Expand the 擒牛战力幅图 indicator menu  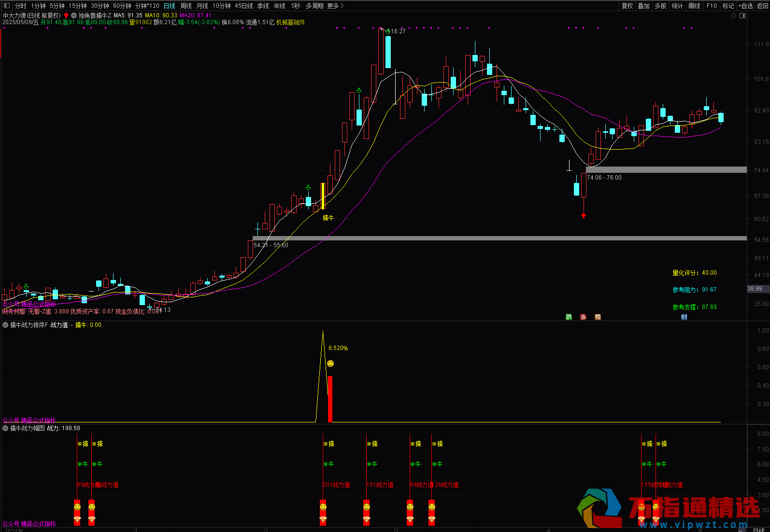6,428
